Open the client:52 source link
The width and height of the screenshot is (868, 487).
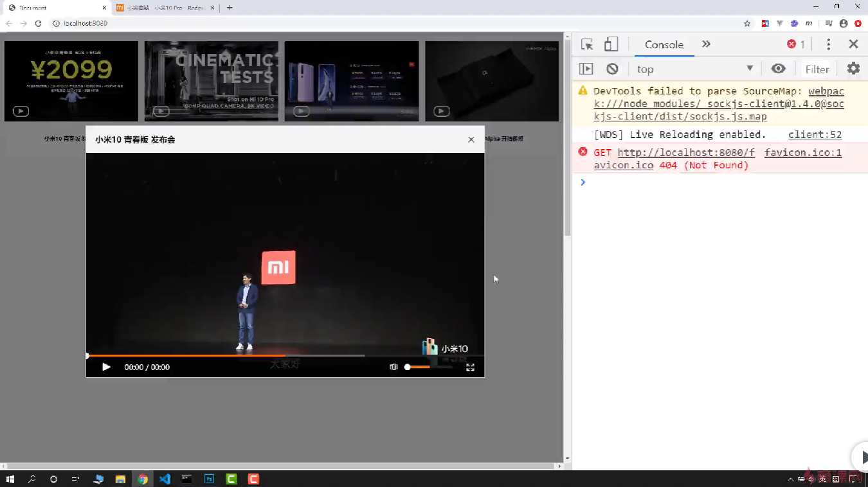pyautogui.click(x=815, y=134)
